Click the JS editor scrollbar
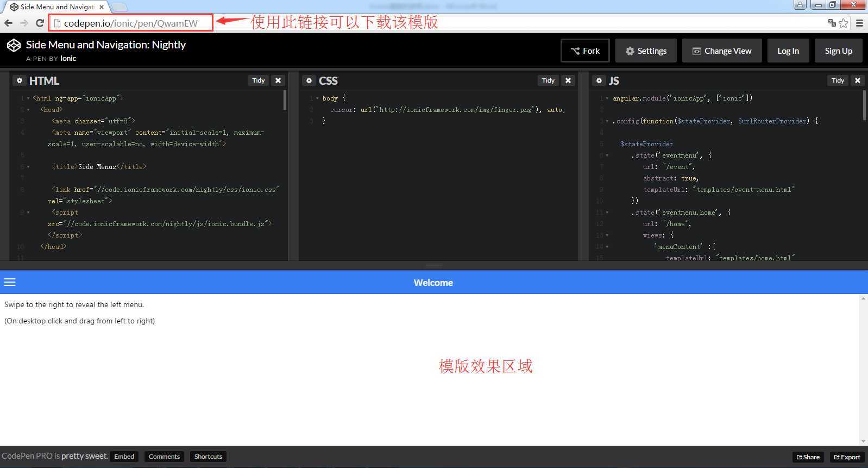This screenshot has width=868, height=468. point(864,105)
